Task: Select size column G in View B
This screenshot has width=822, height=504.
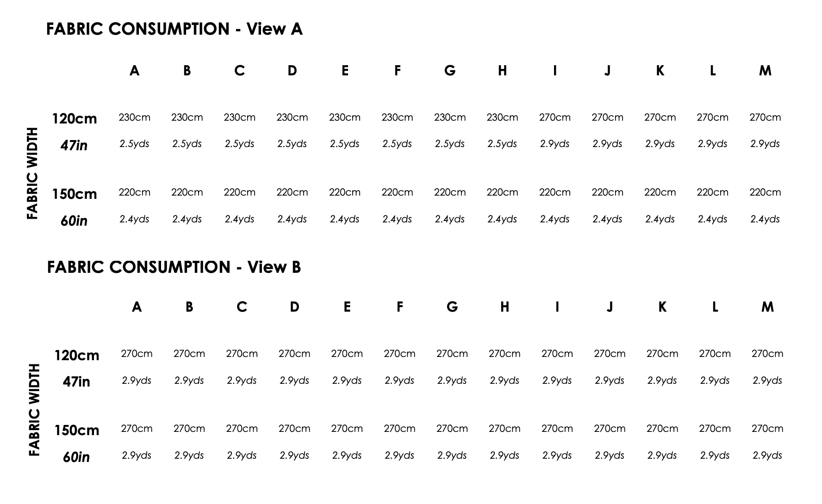Action: tap(452, 307)
